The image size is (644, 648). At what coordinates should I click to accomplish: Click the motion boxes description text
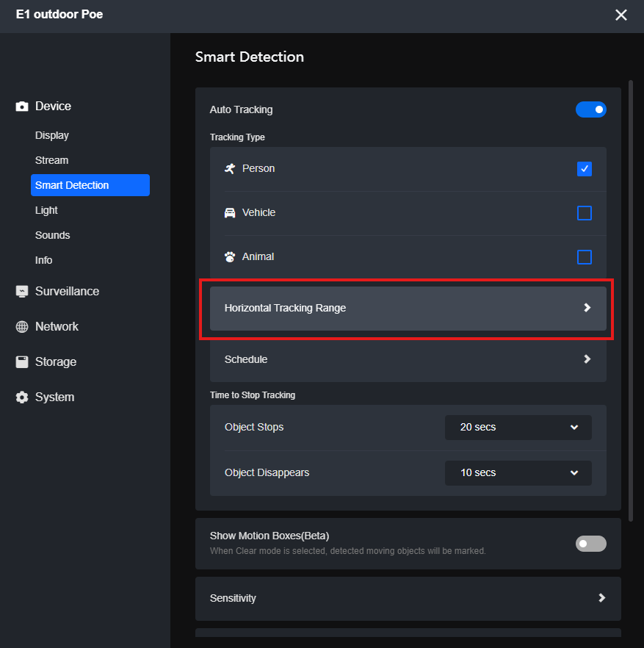[x=348, y=551]
